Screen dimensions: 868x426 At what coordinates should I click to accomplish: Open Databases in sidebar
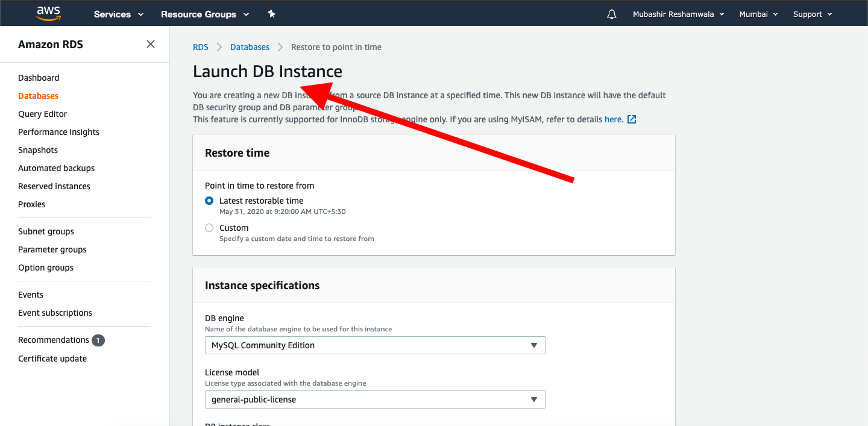click(x=38, y=96)
